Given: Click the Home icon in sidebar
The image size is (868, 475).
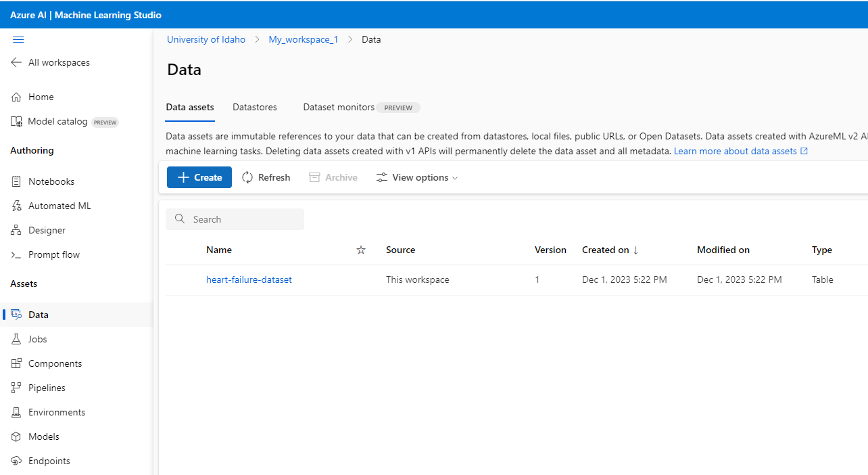Looking at the screenshot, I should [16, 97].
